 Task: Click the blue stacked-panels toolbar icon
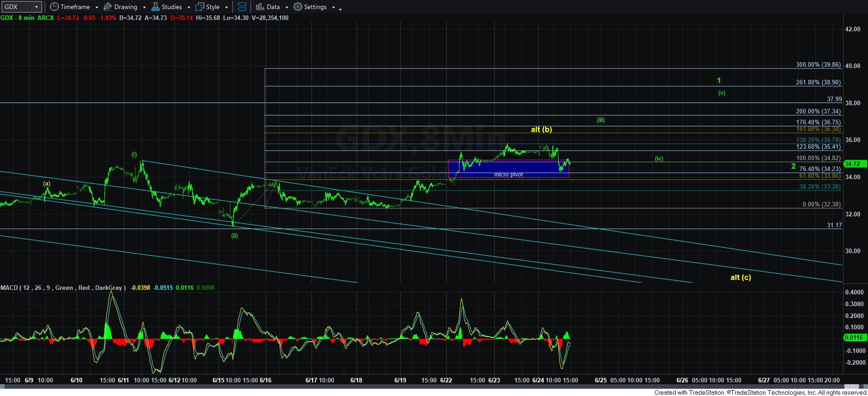point(242,7)
